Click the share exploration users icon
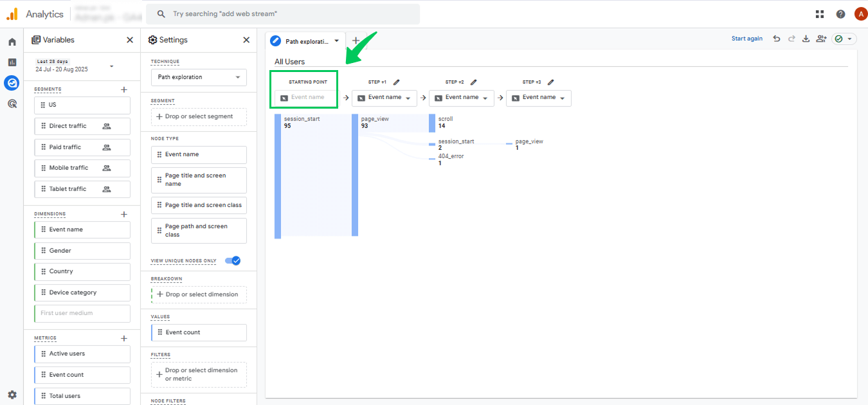This screenshot has height=405, width=868. coord(821,39)
